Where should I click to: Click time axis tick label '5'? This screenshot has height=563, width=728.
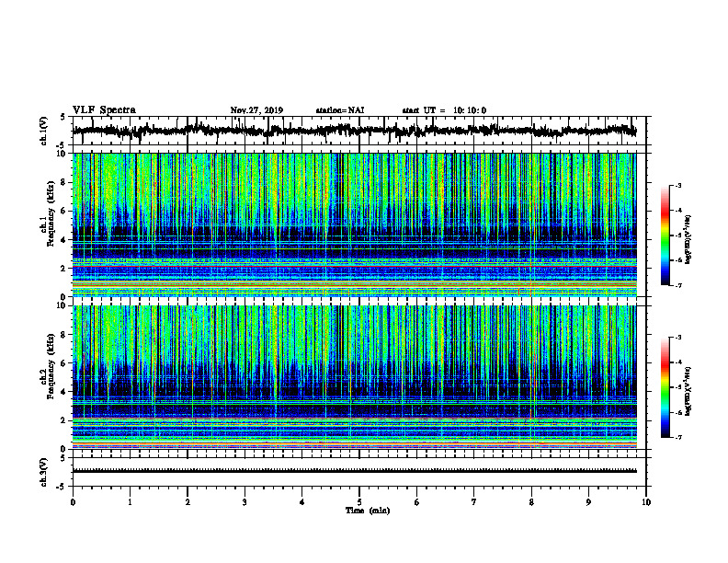coord(359,502)
